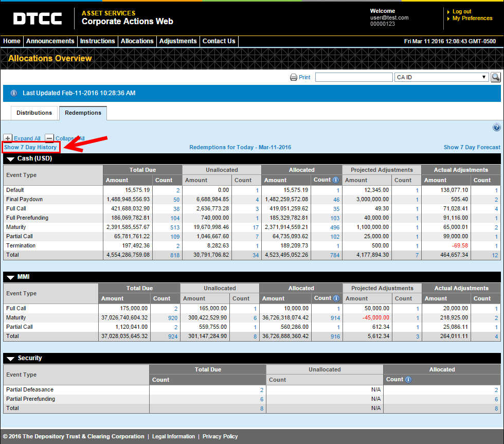Click the Log out link
This screenshot has width=504, height=444.
[461, 11]
